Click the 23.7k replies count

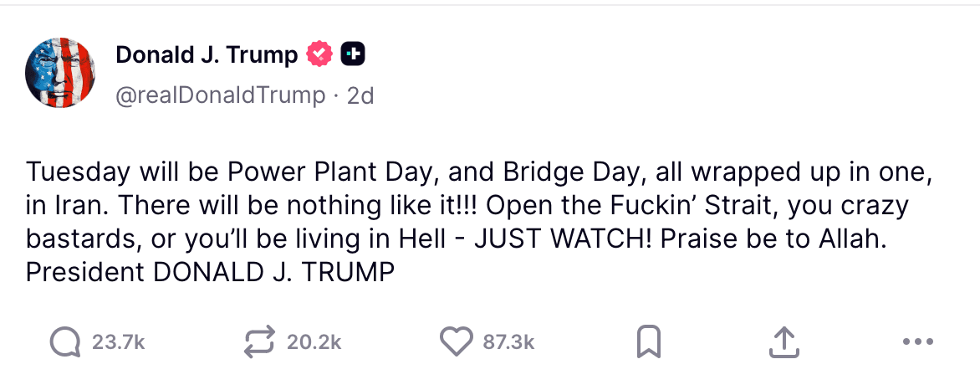[118, 341]
